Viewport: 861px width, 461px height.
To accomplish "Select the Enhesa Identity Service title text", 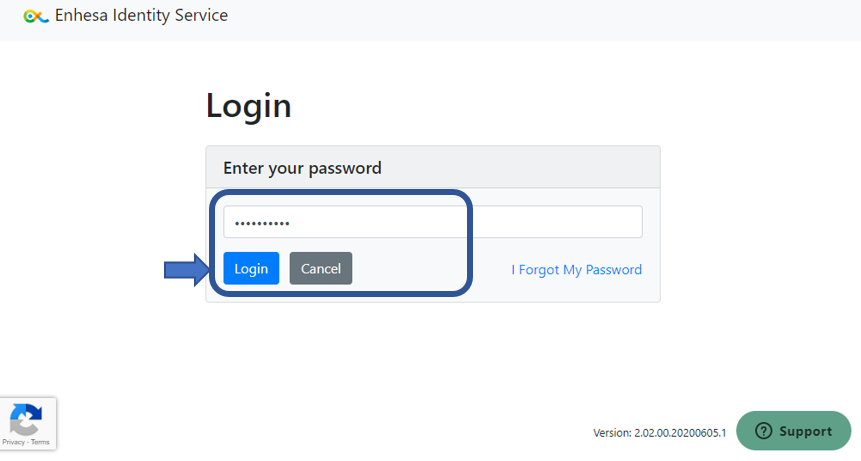I will pyautogui.click(x=141, y=15).
